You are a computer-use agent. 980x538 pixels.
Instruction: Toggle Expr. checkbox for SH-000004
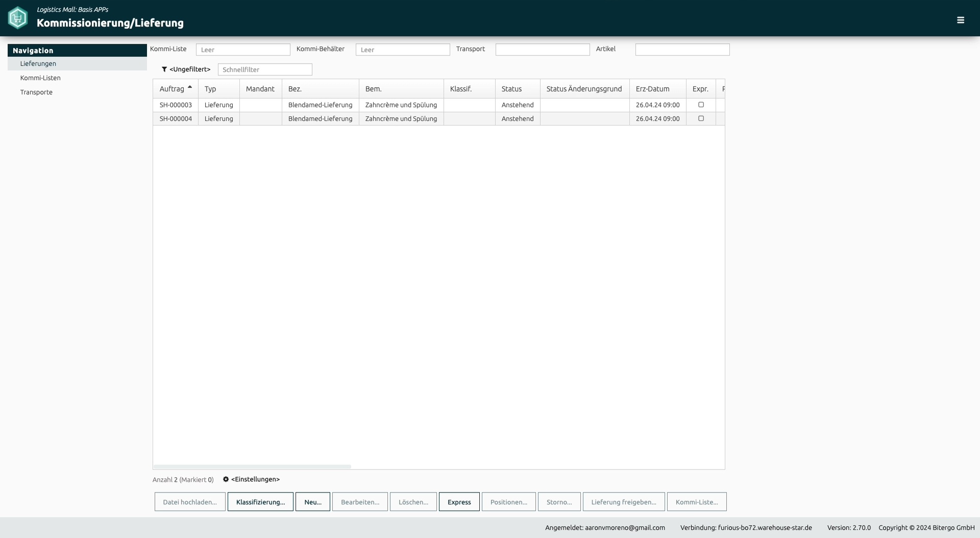pos(701,118)
